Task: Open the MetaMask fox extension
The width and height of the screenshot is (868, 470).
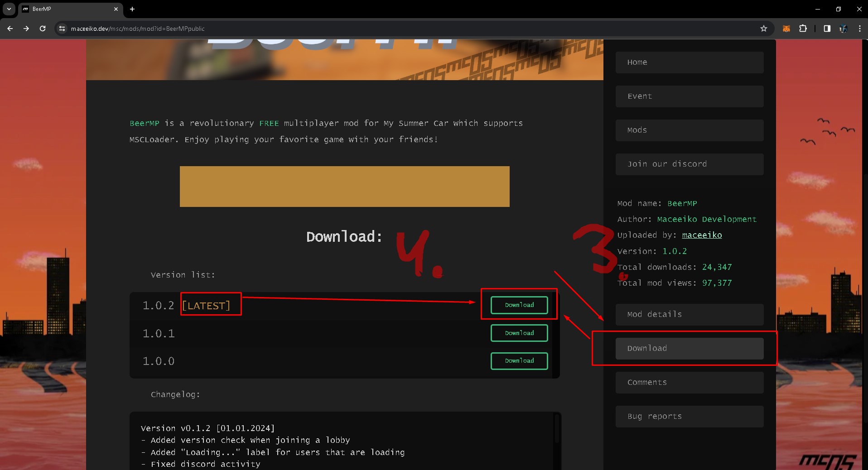Action: tap(786, 29)
